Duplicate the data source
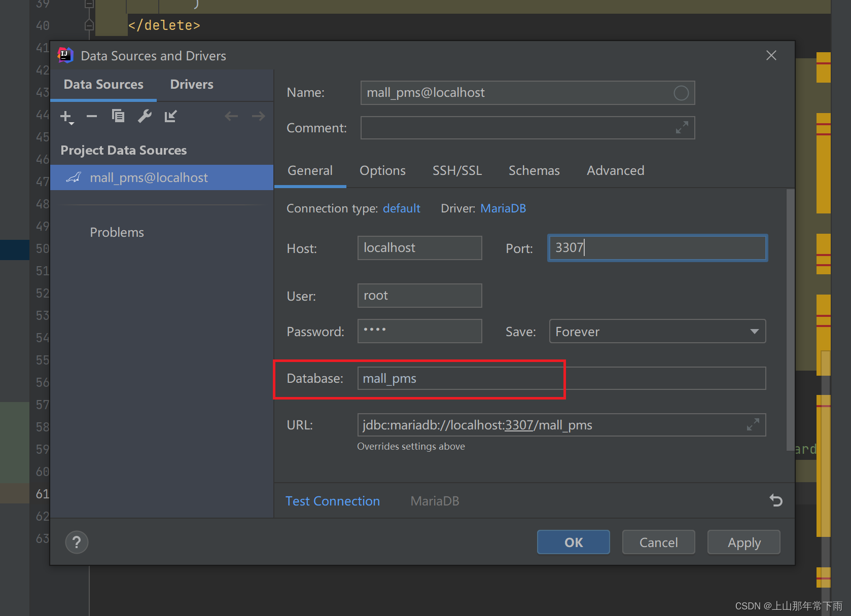851x616 pixels. 118,116
